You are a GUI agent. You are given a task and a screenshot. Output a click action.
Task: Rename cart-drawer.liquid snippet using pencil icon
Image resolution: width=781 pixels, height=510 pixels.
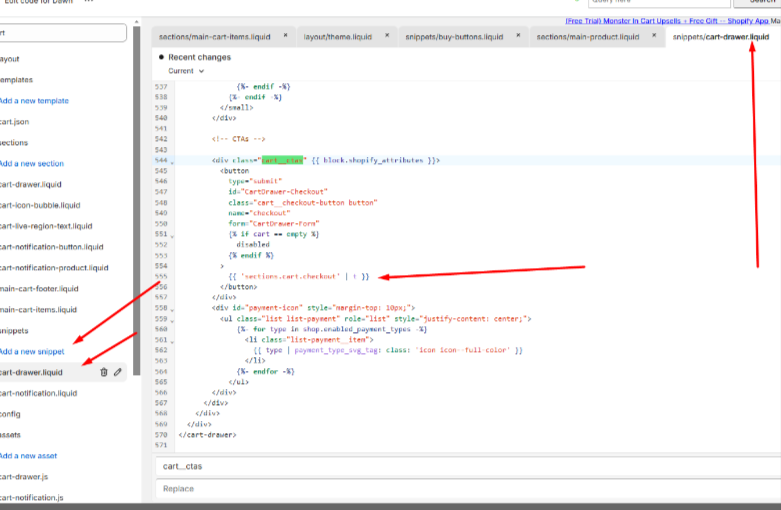118,372
